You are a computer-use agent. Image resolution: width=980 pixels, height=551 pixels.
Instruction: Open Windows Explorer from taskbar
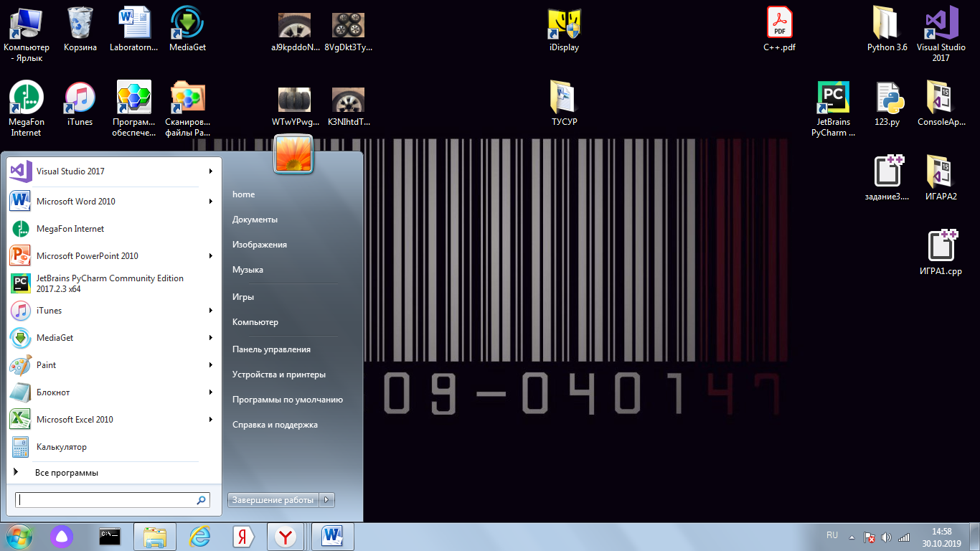click(155, 537)
